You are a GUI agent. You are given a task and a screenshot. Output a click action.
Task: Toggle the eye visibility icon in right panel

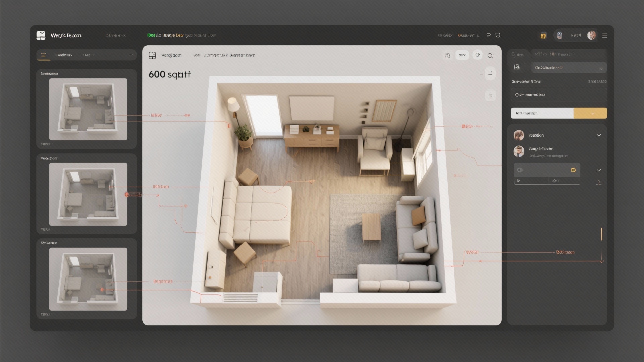[x=520, y=170]
